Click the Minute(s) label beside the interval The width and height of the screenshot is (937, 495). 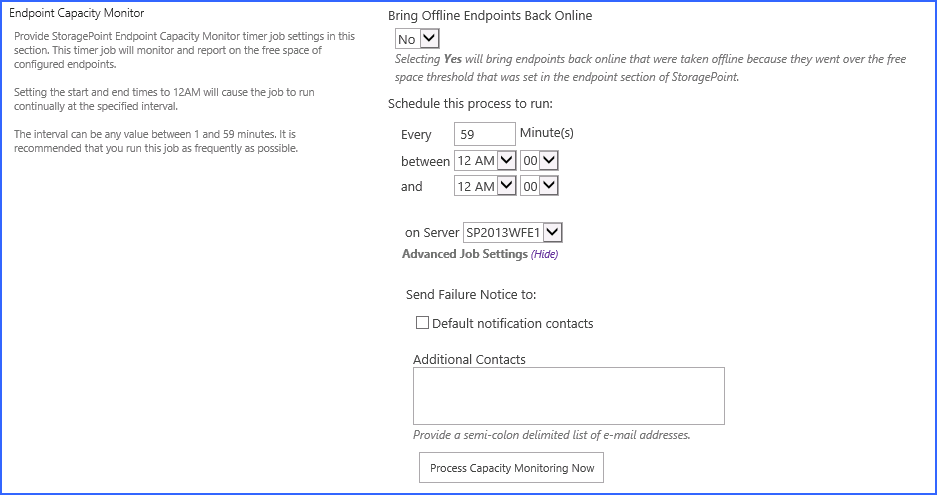coord(547,133)
